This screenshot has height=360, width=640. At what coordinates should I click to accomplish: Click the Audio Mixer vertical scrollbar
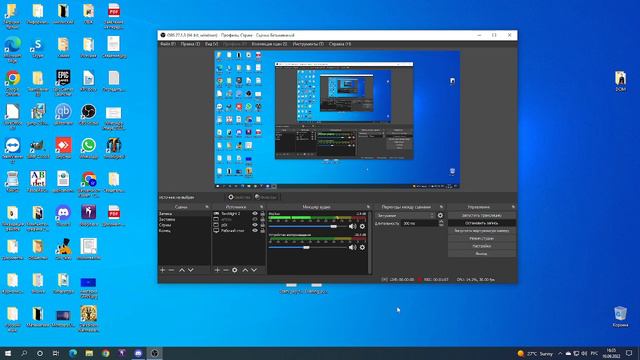pyautogui.click(x=370, y=243)
